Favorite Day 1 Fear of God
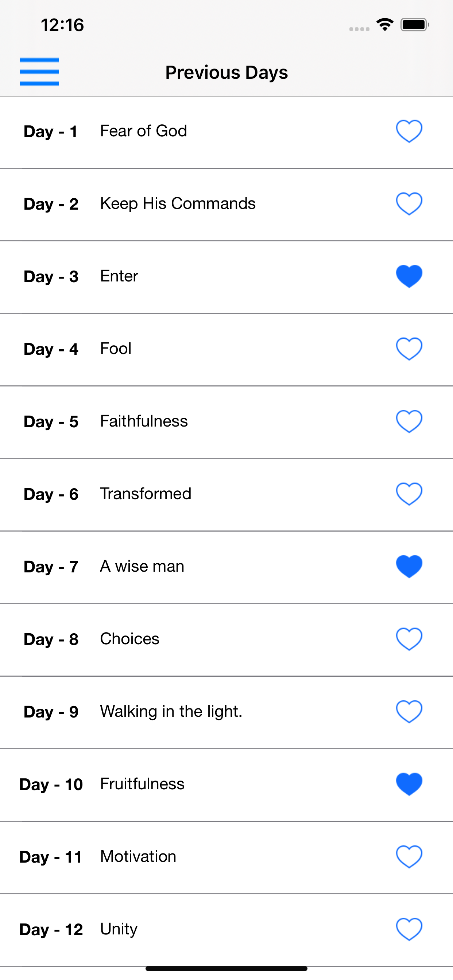 [409, 131]
